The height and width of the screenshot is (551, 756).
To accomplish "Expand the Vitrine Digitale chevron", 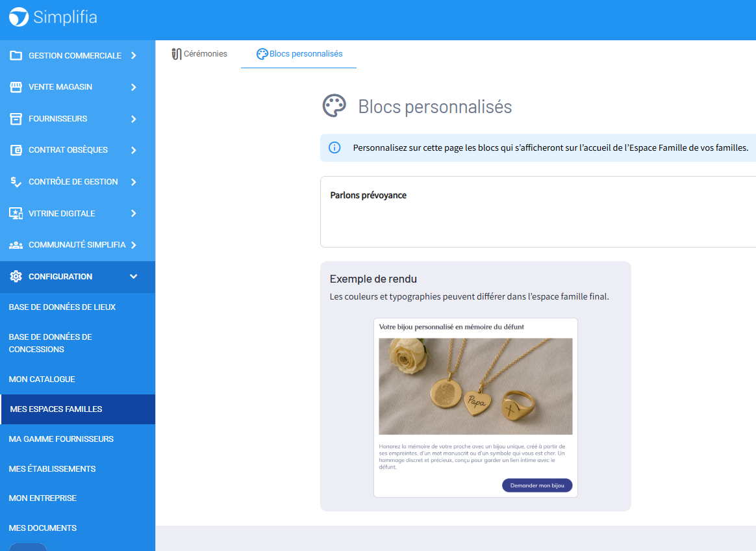I will click(x=134, y=213).
